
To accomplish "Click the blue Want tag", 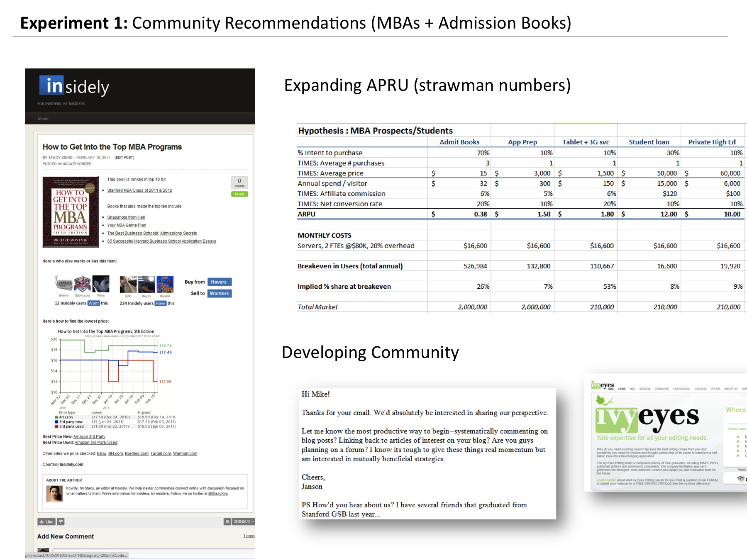I will point(94,303).
